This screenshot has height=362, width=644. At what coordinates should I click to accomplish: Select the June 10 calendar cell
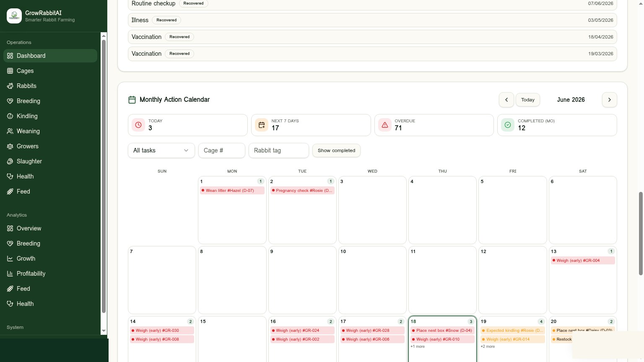pos(372,280)
